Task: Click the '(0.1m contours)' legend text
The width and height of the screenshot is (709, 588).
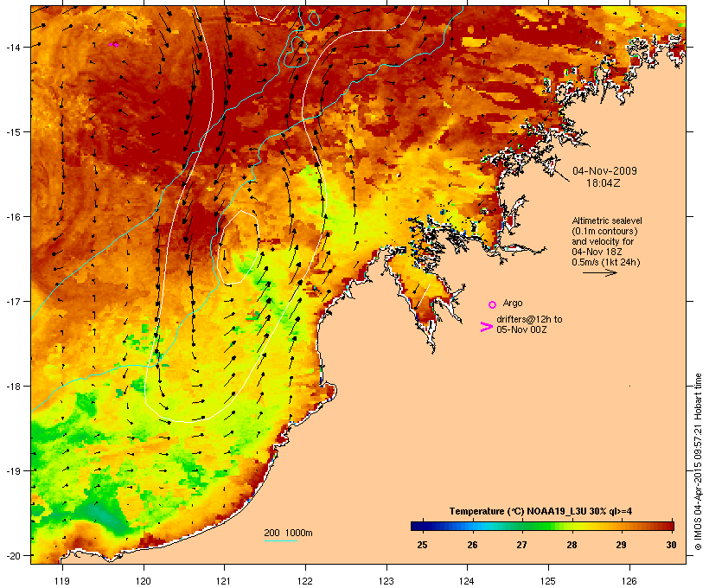Action: click(604, 231)
